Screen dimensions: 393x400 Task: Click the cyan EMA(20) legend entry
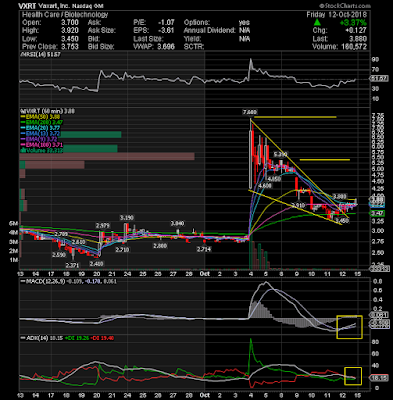coord(40,128)
